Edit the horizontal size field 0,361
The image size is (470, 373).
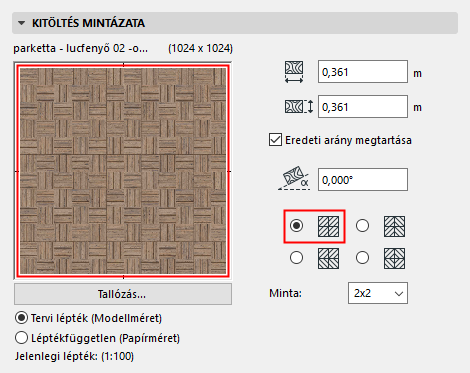[x=363, y=72]
